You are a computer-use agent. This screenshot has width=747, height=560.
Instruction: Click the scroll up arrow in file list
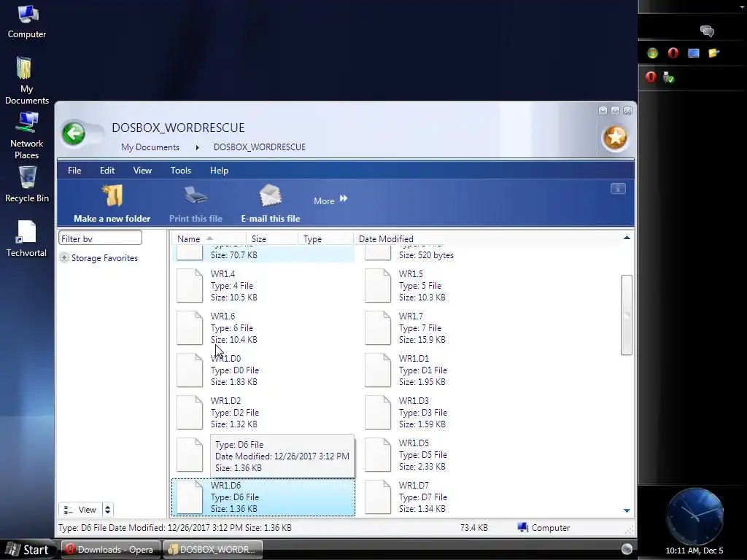coord(627,238)
